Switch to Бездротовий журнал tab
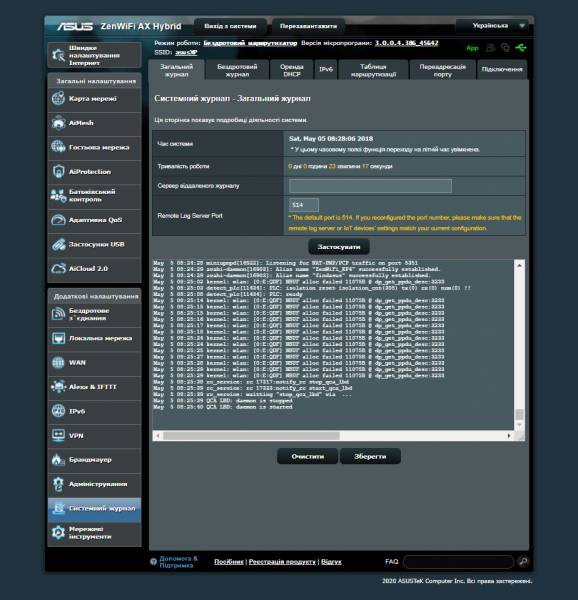The width and height of the screenshot is (578, 600). (x=237, y=70)
